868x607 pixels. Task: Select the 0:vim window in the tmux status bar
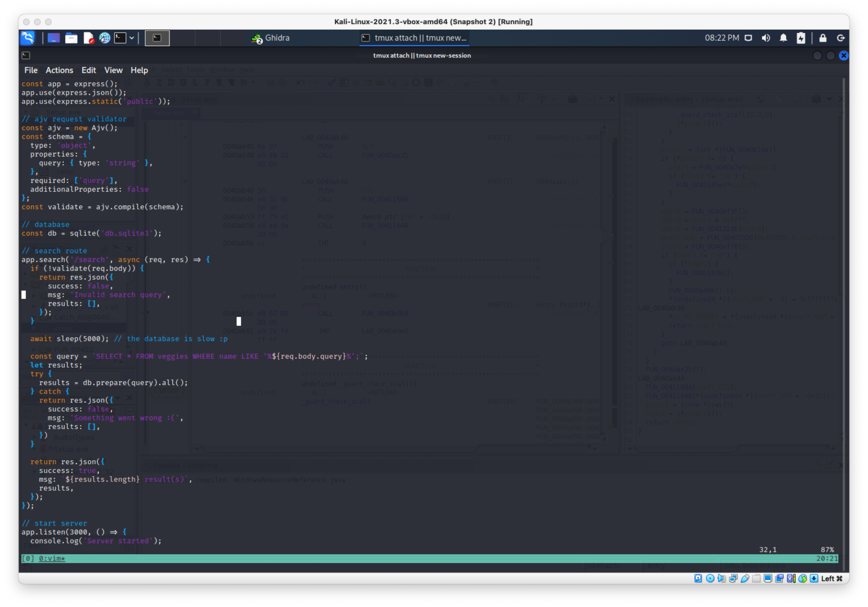52,559
